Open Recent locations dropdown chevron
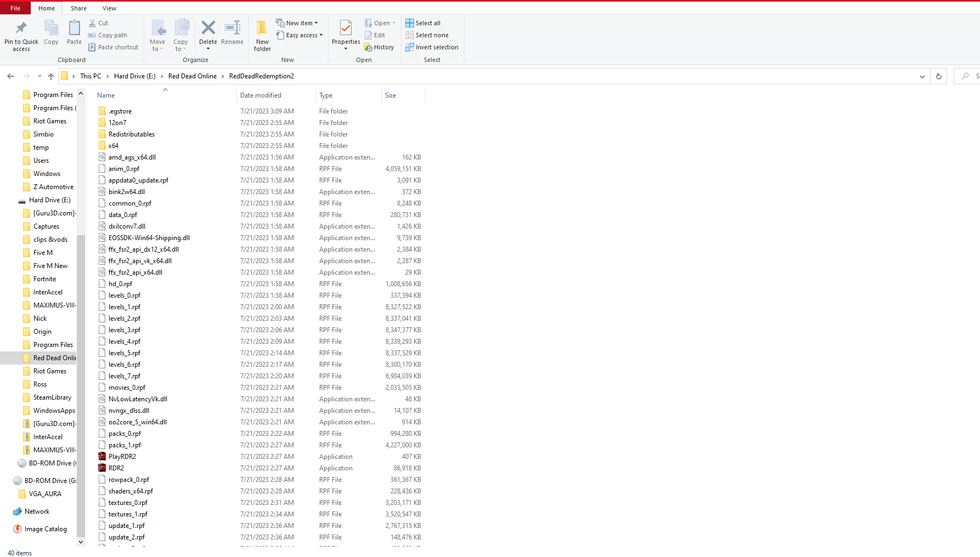The image size is (980, 557). pos(39,76)
